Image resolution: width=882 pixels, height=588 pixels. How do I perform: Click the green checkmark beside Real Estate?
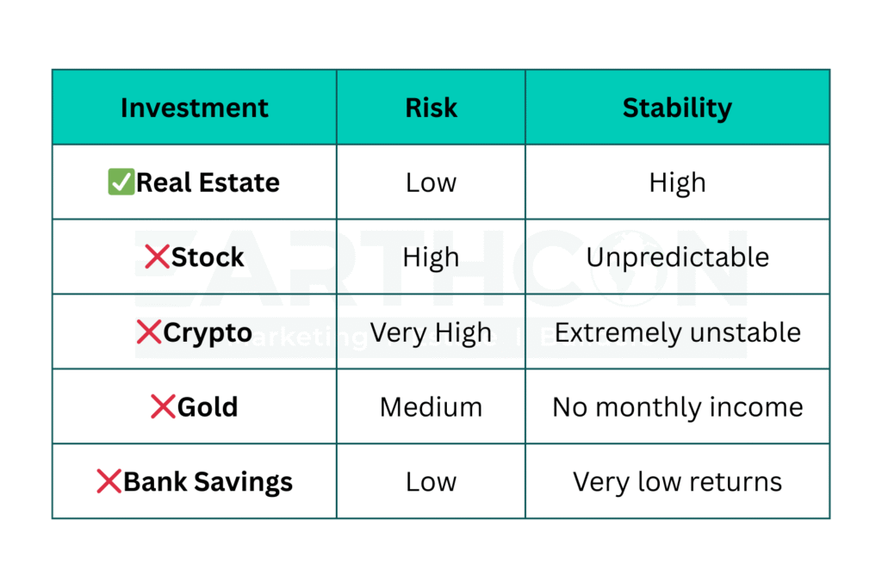click(x=121, y=183)
